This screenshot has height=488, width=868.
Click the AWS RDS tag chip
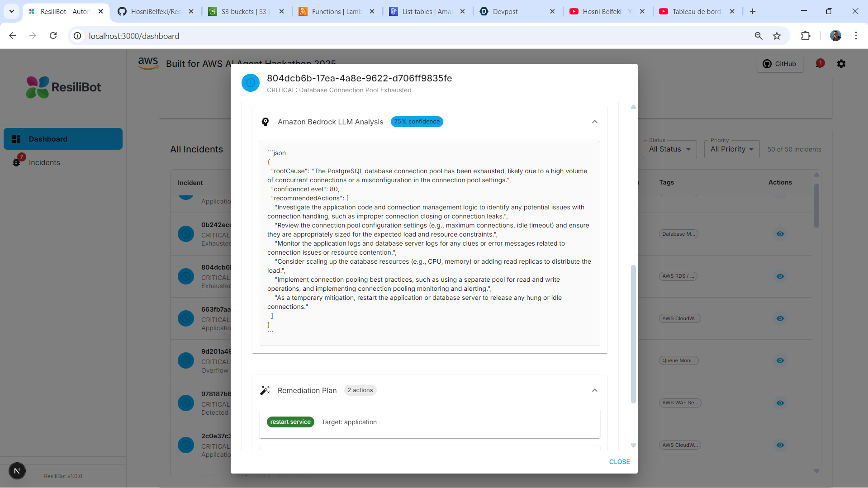click(678, 276)
